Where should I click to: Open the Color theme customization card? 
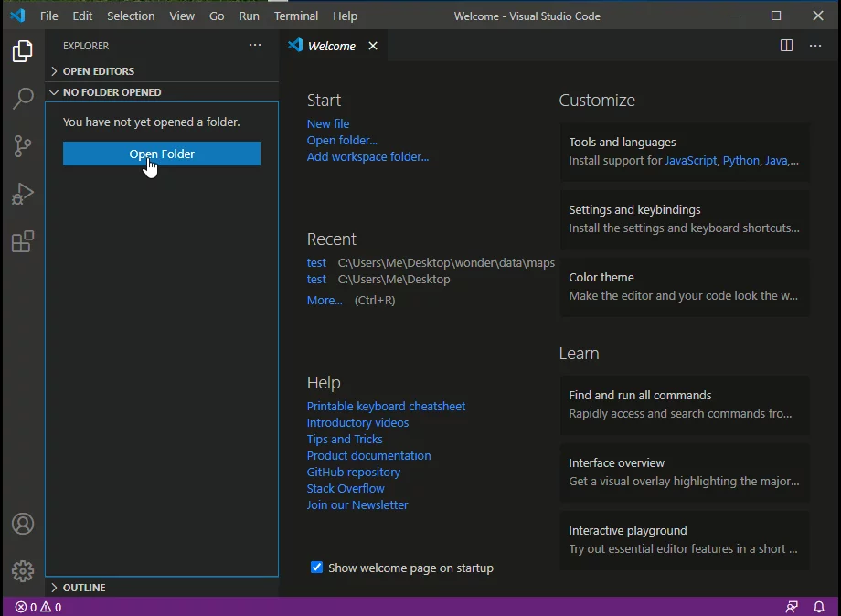click(x=685, y=286)
